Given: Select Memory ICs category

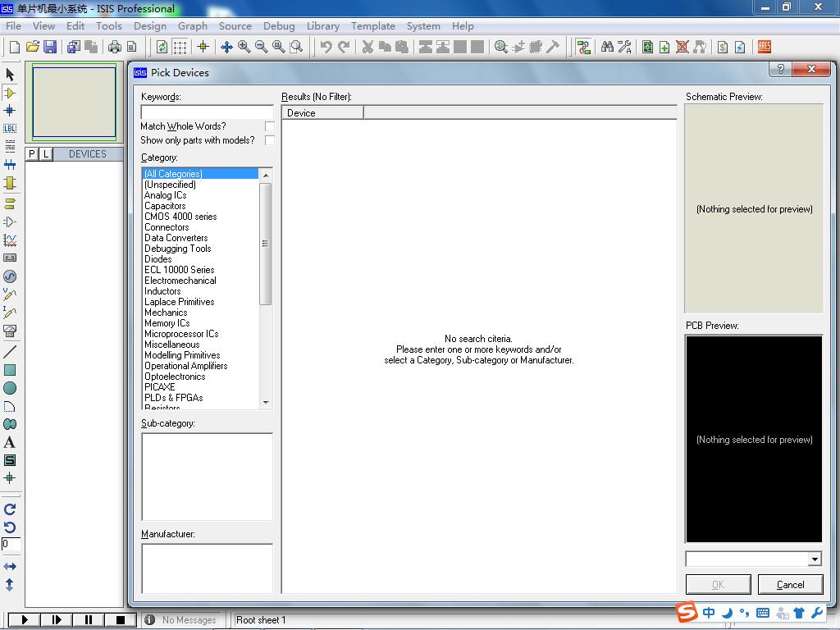Looking at the screenshot, I should point(167,323).
